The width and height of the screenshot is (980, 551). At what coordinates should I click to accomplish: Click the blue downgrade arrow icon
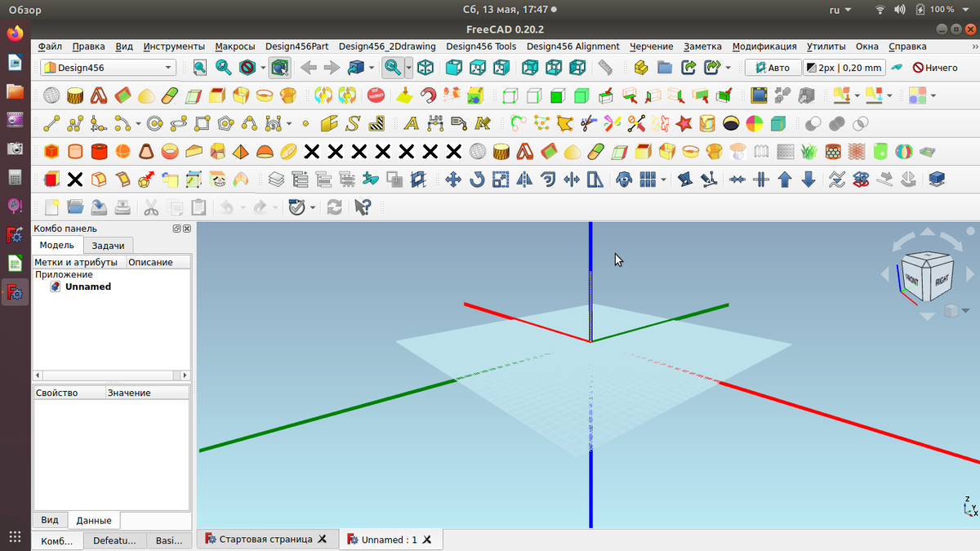click(808, 179)
